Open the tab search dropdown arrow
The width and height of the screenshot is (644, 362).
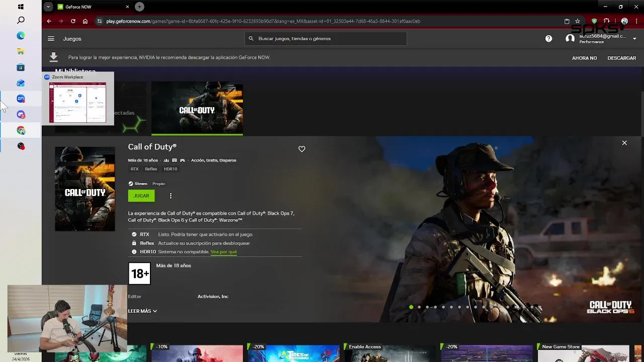48,7
